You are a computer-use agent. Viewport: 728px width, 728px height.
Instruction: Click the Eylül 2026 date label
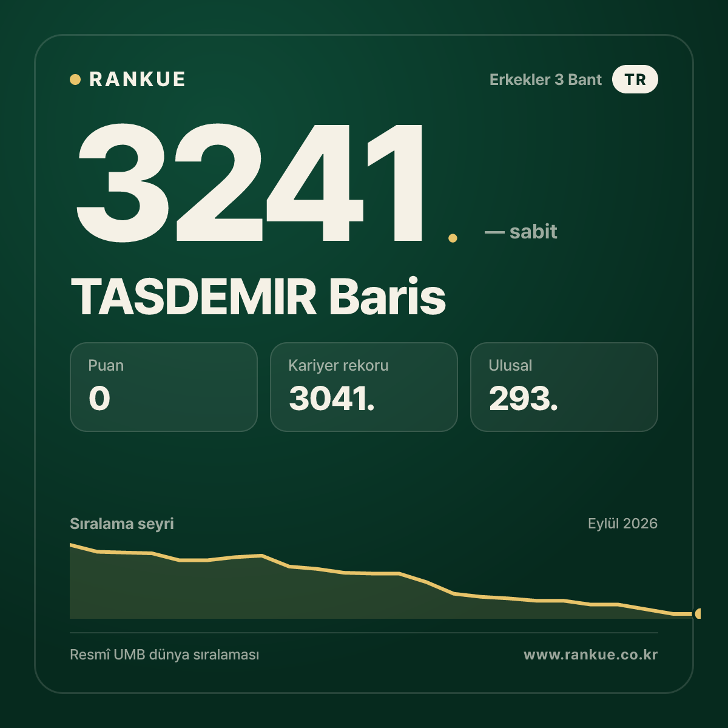coord(622,524)
